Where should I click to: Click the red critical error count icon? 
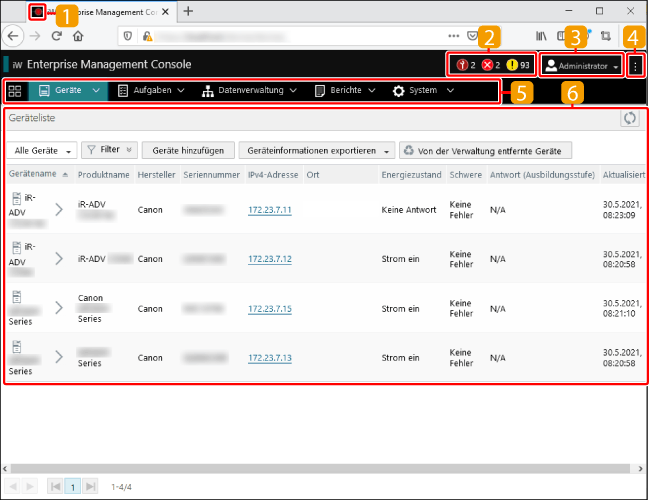tap(462, 65)
